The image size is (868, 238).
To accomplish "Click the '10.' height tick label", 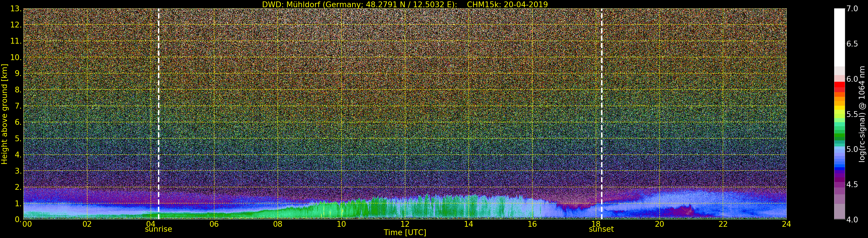I will [x=16, y=57].
